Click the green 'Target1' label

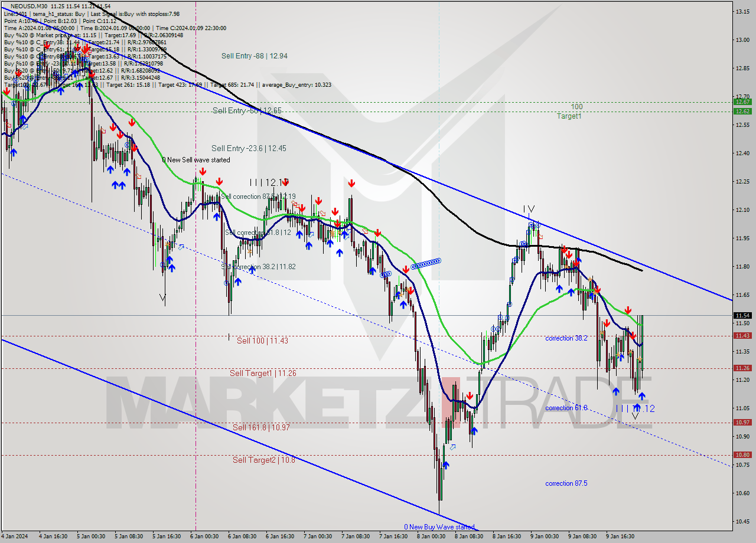pyautogui.click(x=569, y=116)
